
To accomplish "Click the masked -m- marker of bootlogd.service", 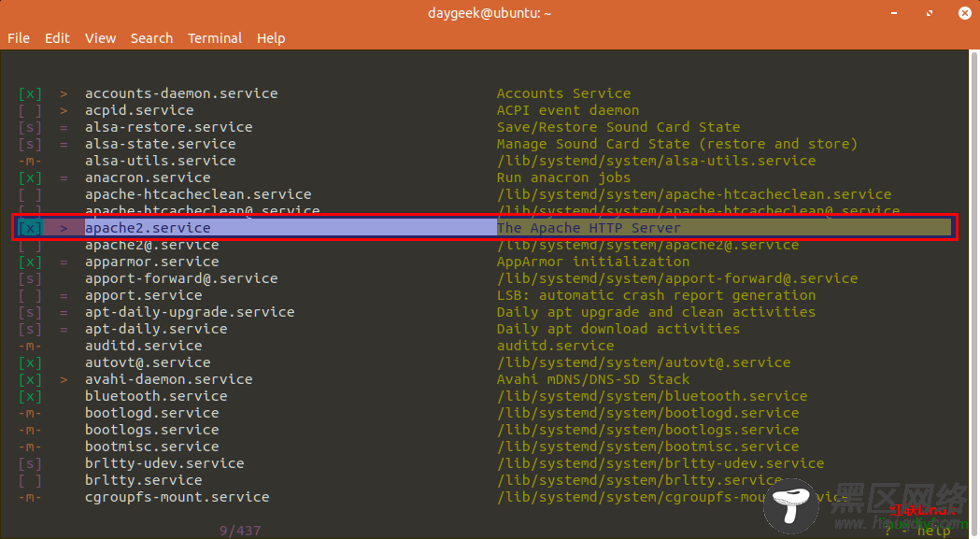I will coord(30,413).
